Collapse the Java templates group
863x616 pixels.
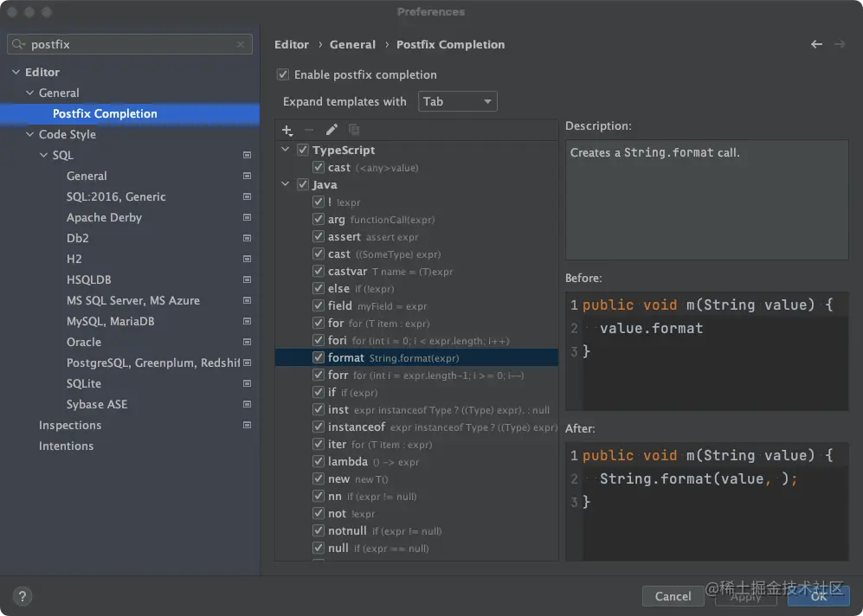pyautogui.click(x=287, y=185)
